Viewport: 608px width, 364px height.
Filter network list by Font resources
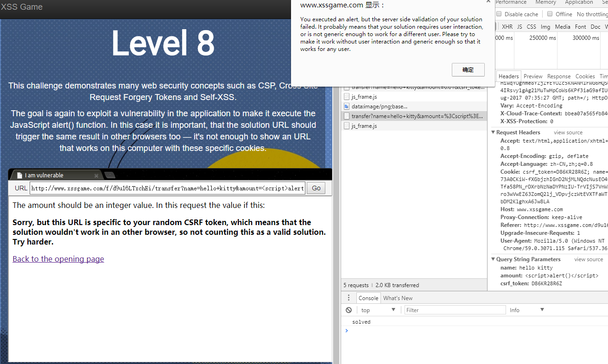[x=580, y=26]
